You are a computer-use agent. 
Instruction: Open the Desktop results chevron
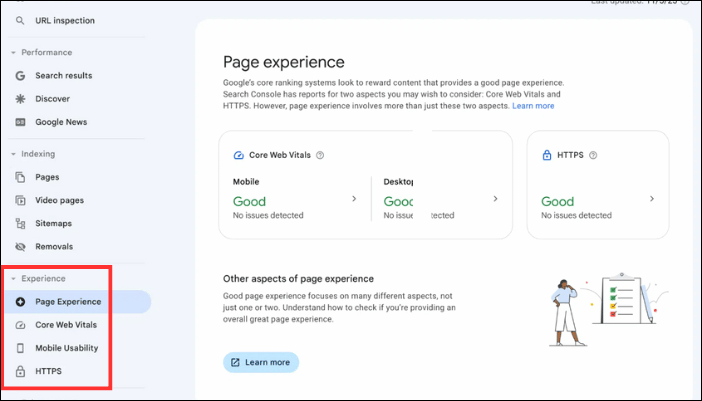[x=495, y=199]
